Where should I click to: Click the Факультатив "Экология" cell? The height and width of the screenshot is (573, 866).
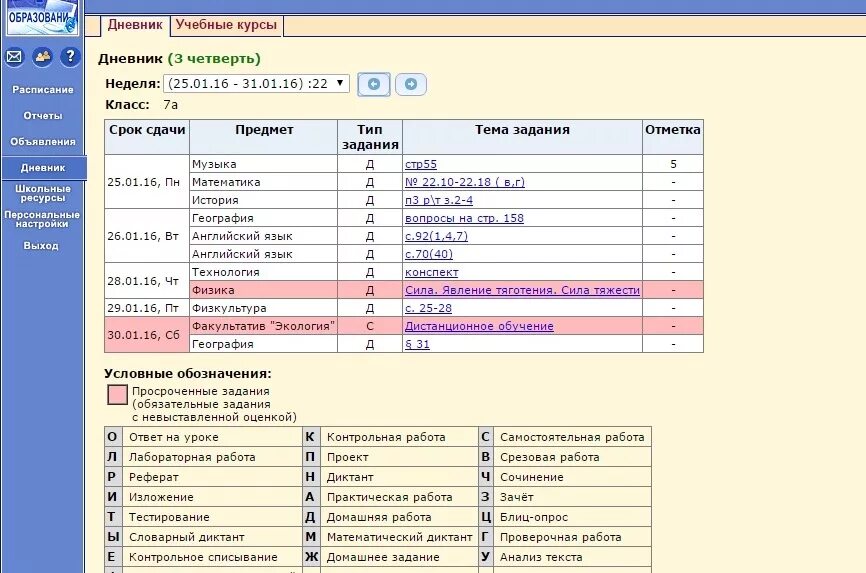[263, 326]
